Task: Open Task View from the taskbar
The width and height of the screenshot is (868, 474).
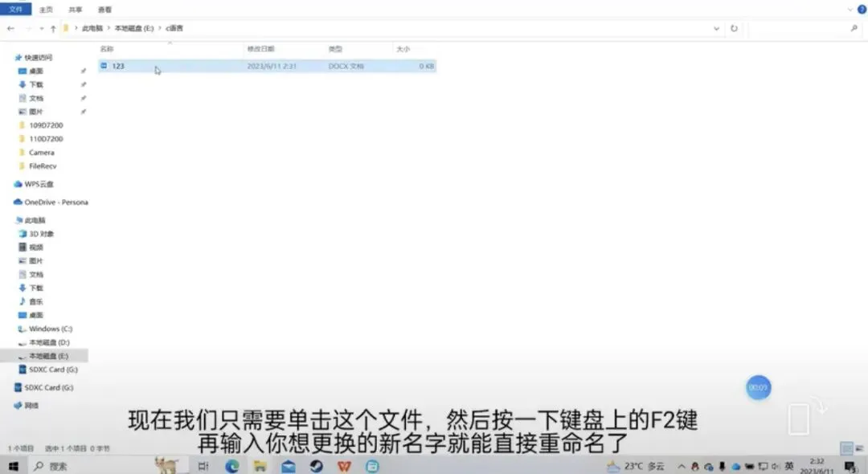Action: point(204,464)
